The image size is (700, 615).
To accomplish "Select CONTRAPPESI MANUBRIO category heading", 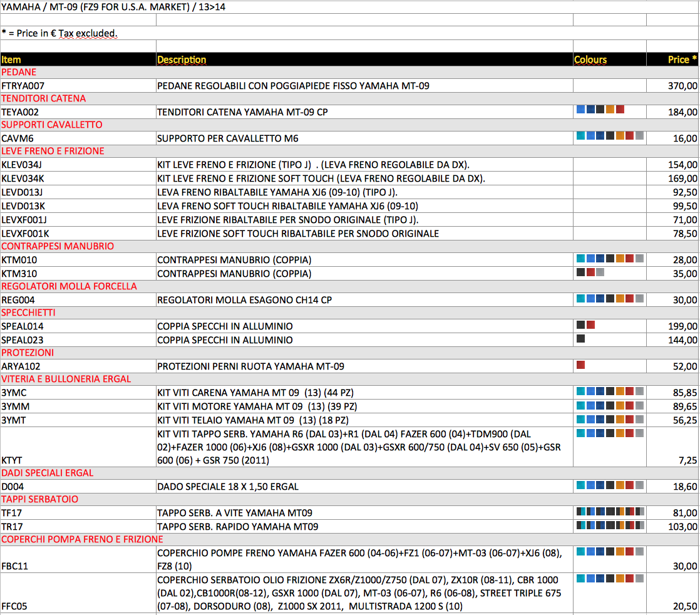I will pyautogui.click(x=58, y=246).
